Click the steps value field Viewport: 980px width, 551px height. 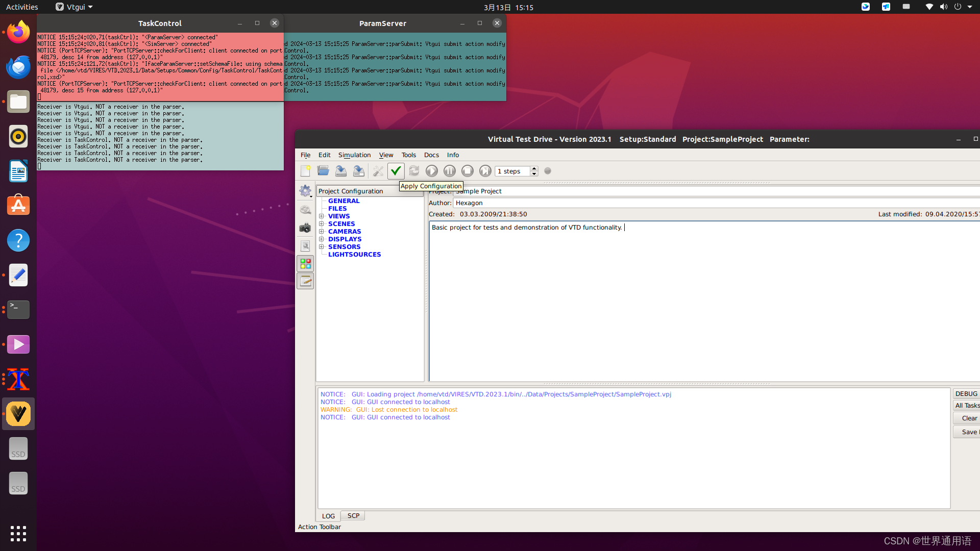pos(512,171)
